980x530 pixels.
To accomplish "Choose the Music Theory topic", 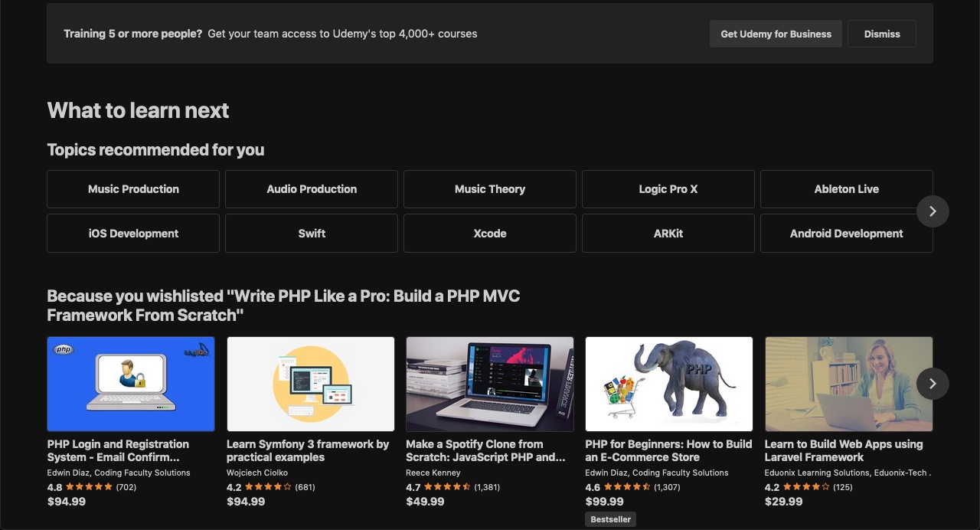I will (489, 188).
